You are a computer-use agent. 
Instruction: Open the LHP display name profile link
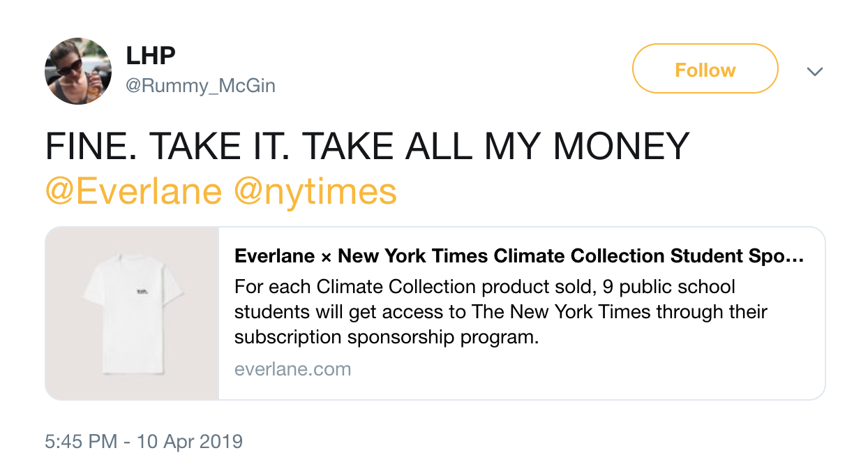150,56
